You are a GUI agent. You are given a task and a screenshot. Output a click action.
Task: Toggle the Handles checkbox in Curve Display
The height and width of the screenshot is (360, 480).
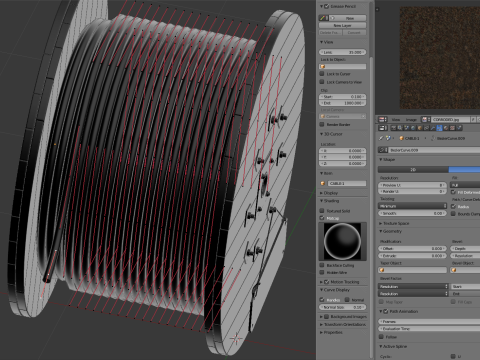(x=322, y=300)
